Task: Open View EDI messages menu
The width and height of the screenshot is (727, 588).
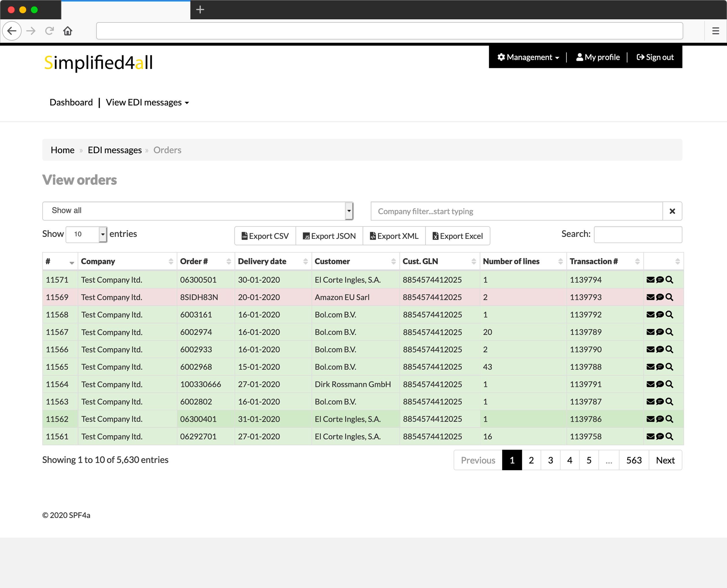Action: 147,102
